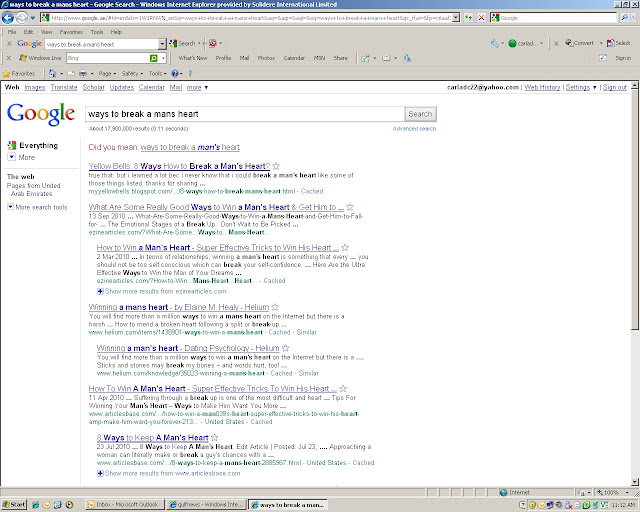Open the File menu
Screen dimensions: 640x512
pyautogui.click(x=12, y=32)
